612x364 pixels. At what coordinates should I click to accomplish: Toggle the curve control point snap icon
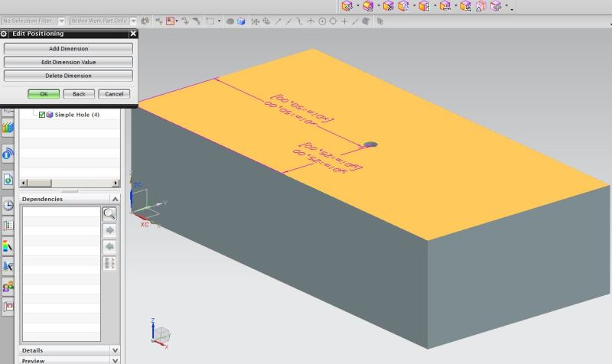tap(299, 21)
